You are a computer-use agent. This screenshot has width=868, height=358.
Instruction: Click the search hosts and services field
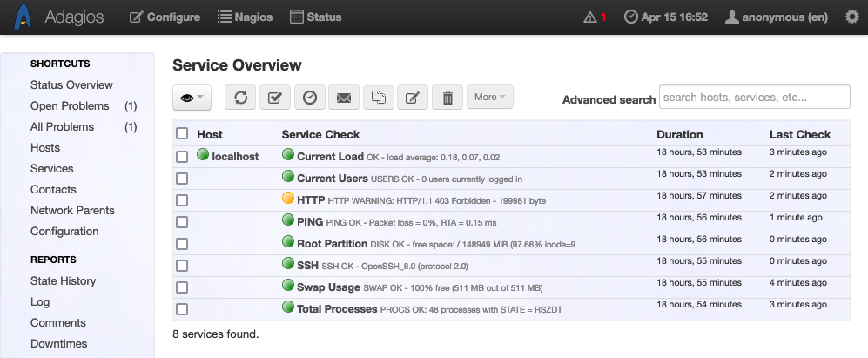[x=754, y=98]
